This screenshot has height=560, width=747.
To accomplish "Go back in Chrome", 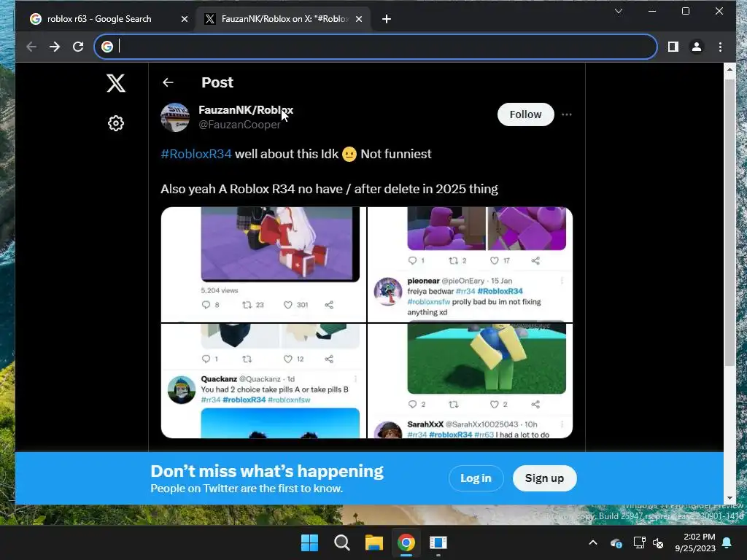I will click(31, 47).
